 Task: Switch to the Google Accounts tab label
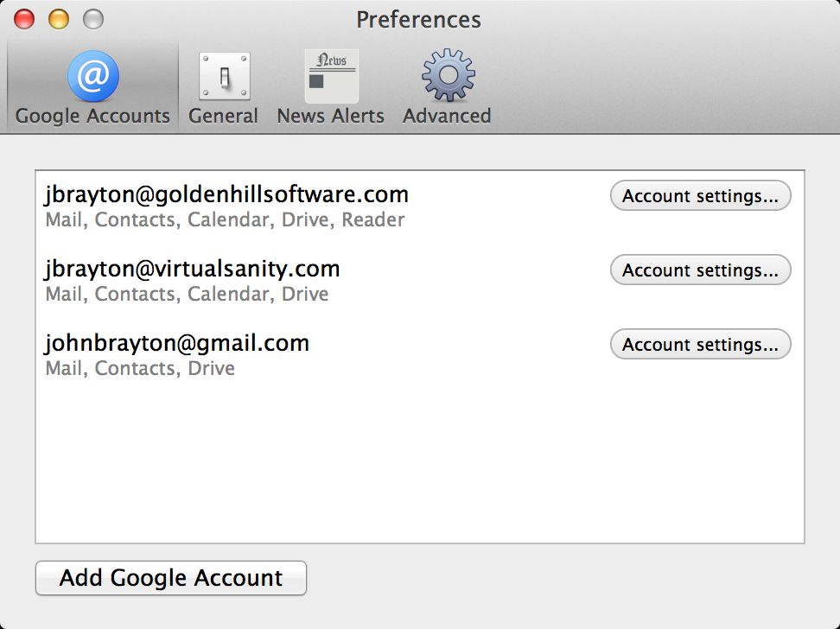[x=92, y=116]
